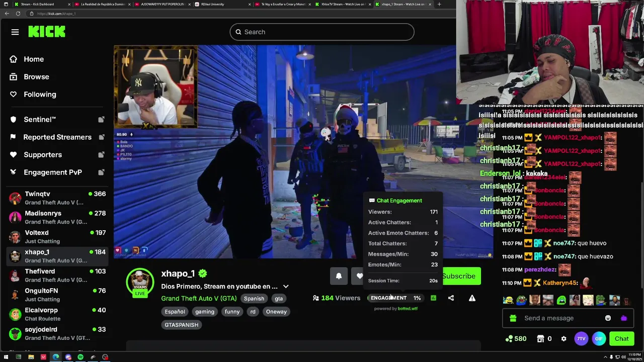Open Thefiverd channel from sidebar
The image size is (644, 362).
pos(57,276)
